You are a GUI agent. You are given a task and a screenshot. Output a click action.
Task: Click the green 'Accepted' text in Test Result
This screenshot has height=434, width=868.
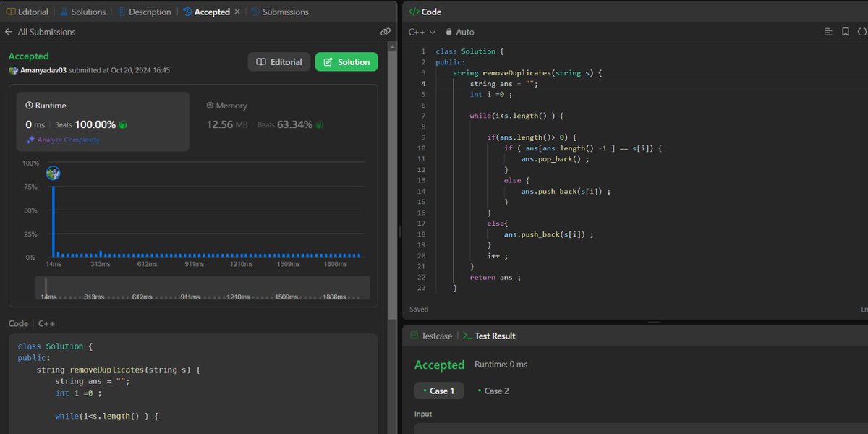[440, 365]
